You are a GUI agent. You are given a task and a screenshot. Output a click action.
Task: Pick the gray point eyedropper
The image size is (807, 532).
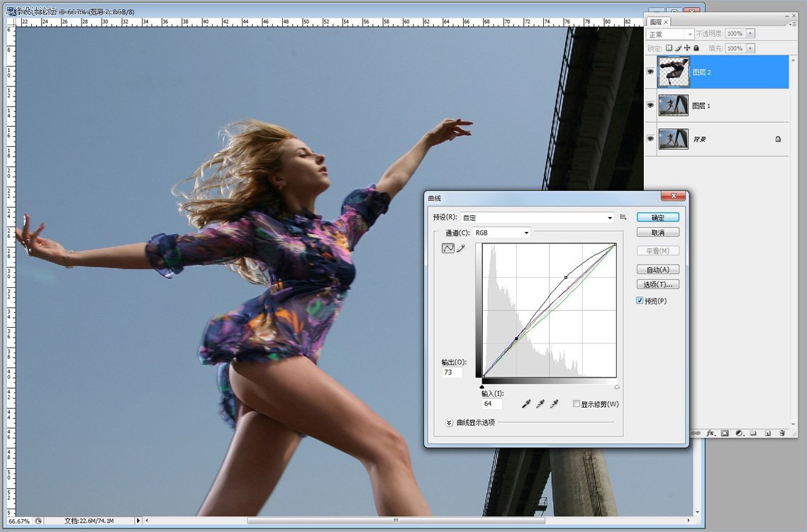point(540,404)
